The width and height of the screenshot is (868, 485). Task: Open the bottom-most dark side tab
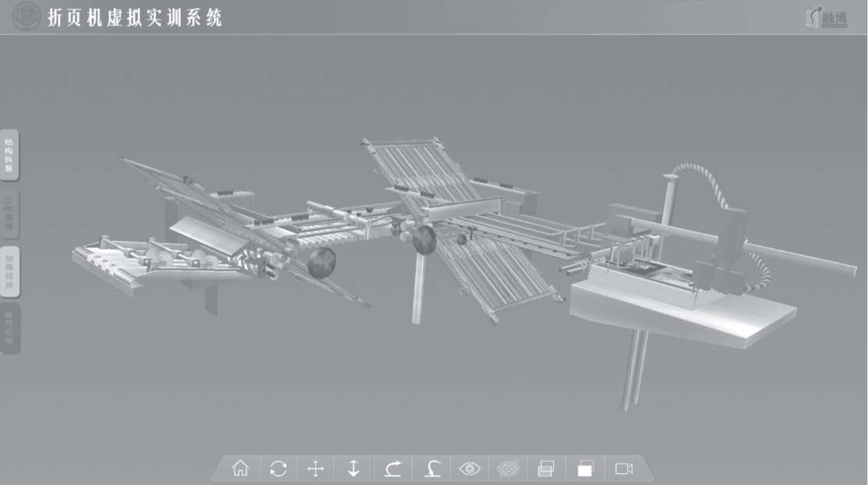[9, 329]
